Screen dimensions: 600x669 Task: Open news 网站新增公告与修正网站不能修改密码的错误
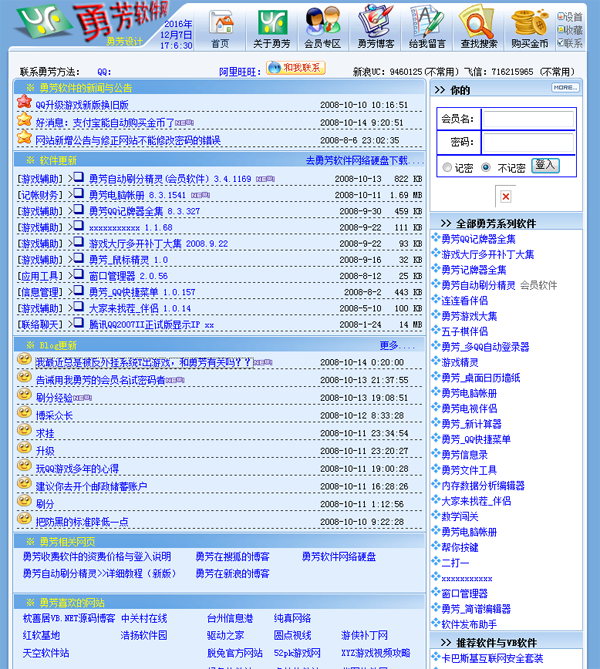(x=128, y=140)
